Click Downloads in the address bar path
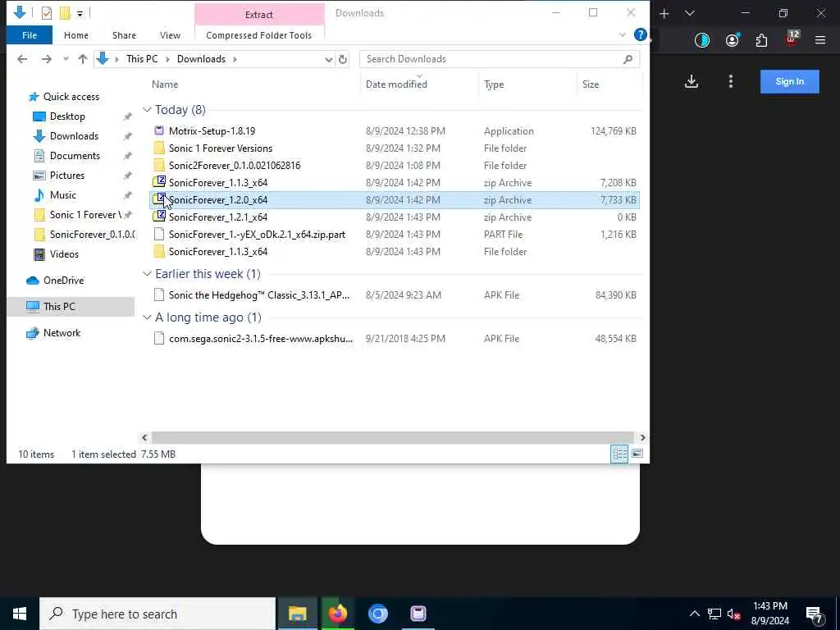This screenshot has height=630, width=840. 202,59
